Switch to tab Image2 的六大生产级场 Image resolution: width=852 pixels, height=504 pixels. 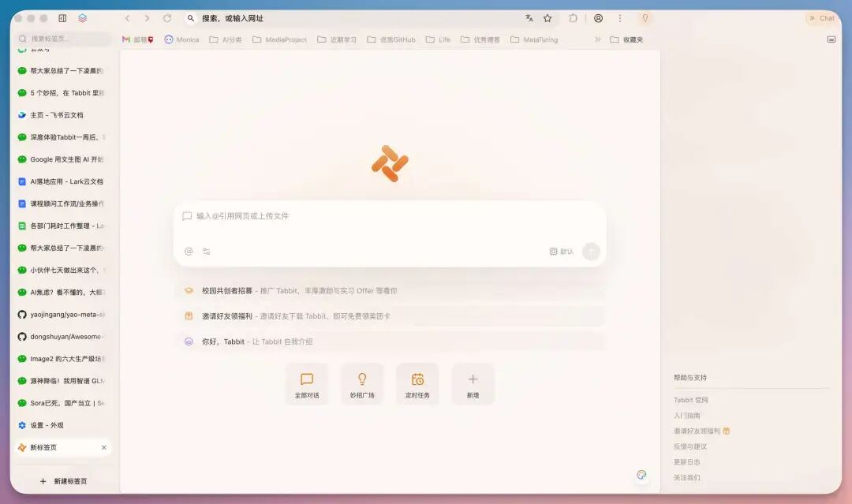(64, 359)
